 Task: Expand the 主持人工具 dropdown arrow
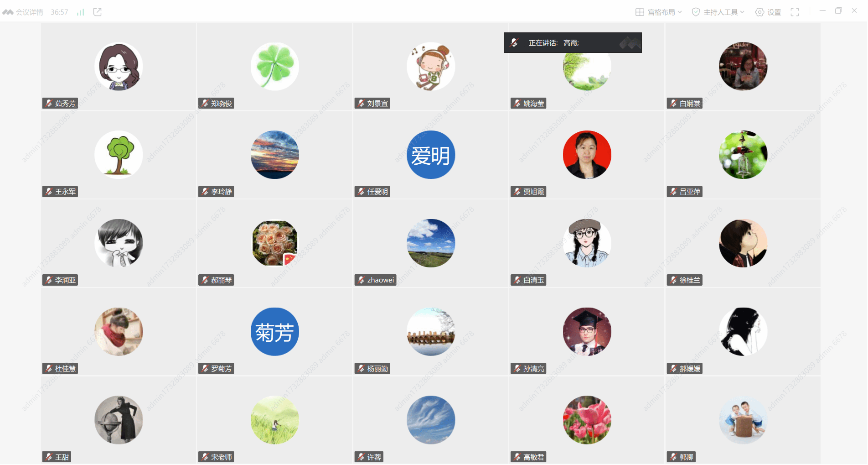pyautogui.click(x=742, y=12)
